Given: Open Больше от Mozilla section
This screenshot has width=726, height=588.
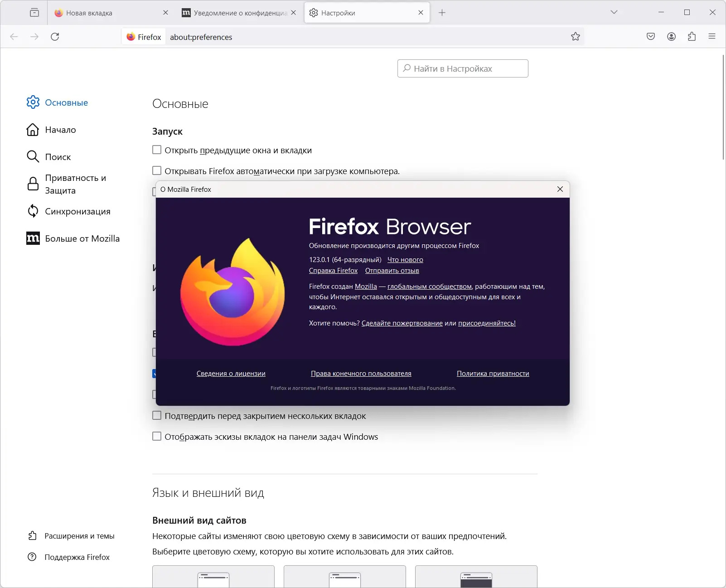Looking at the screenshot, I should tap(82, 238).
